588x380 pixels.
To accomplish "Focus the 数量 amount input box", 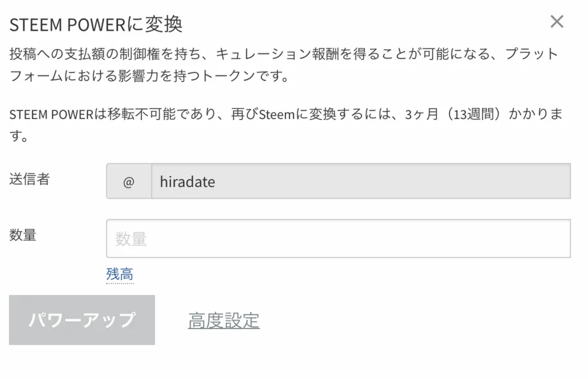I will [338, 238].
